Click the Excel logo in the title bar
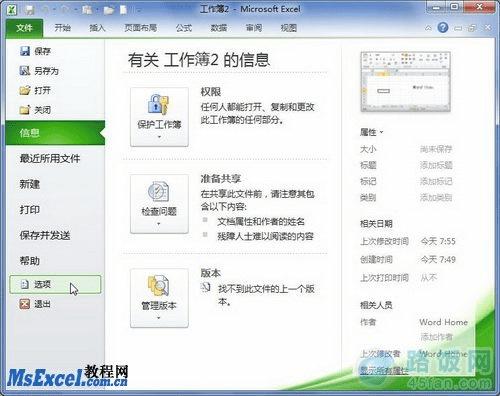Screen dimensions: 500x396 click(x=12, y=10)
